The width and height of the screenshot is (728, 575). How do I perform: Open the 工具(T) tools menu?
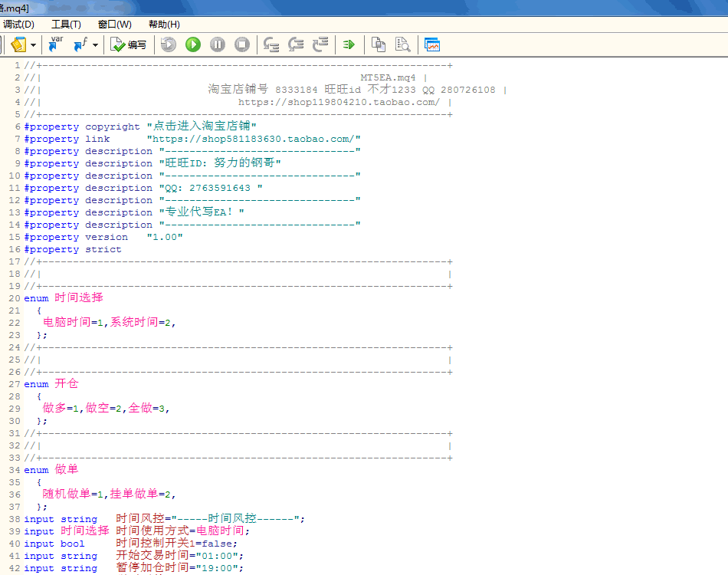point(66,25)
